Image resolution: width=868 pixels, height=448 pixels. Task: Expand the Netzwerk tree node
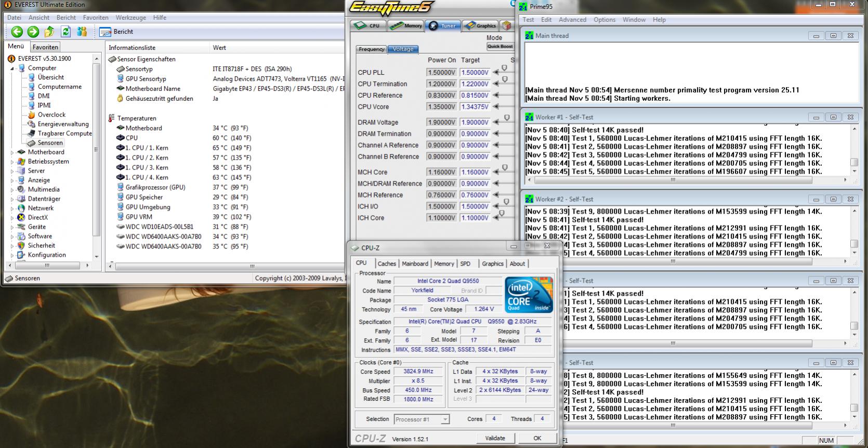click(x=12, y=208)
